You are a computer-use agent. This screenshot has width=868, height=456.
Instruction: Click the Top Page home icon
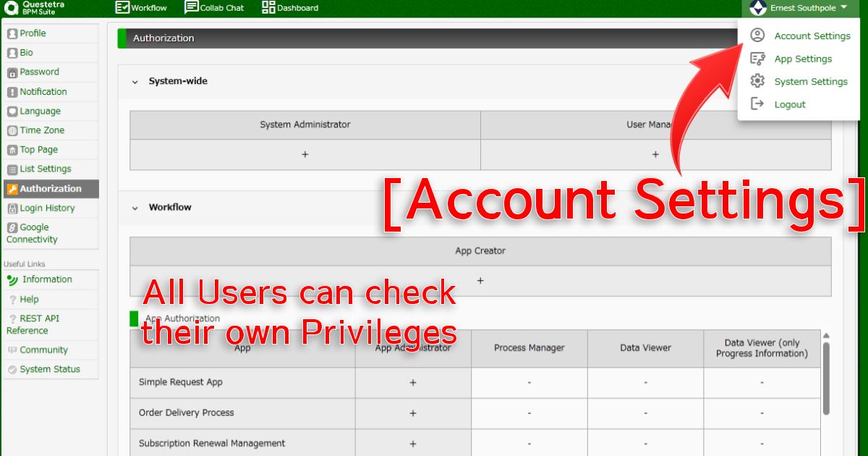(12, 150)
